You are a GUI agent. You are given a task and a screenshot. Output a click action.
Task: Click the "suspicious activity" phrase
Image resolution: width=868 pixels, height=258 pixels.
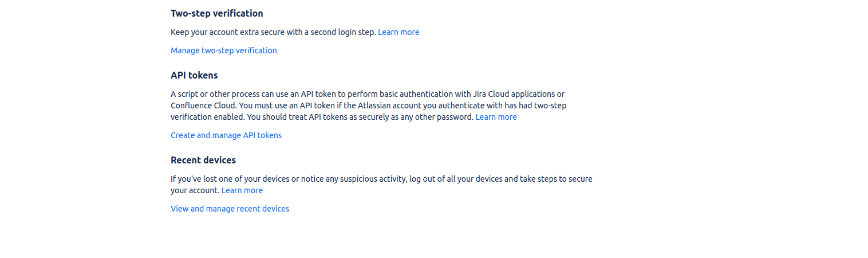pos(366,179)
